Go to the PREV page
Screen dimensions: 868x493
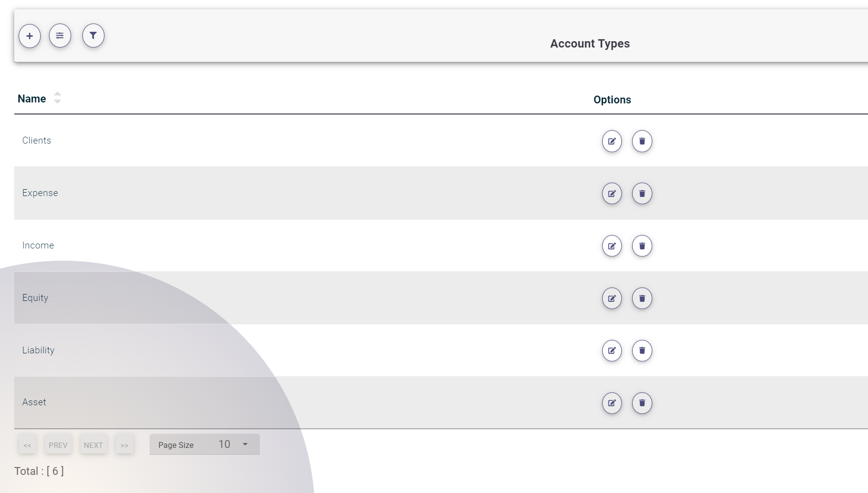coord(58,445)
